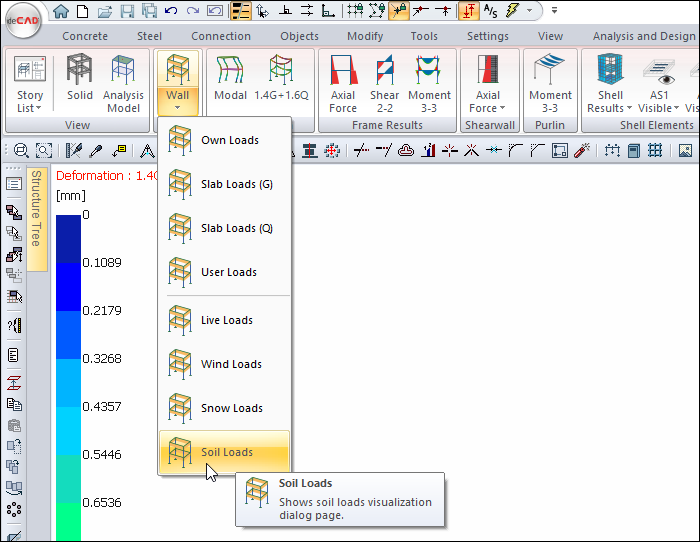This screenshot has width=700, height=542.
Task: Select Soil Loads from the menu
Action: point(225,452)
